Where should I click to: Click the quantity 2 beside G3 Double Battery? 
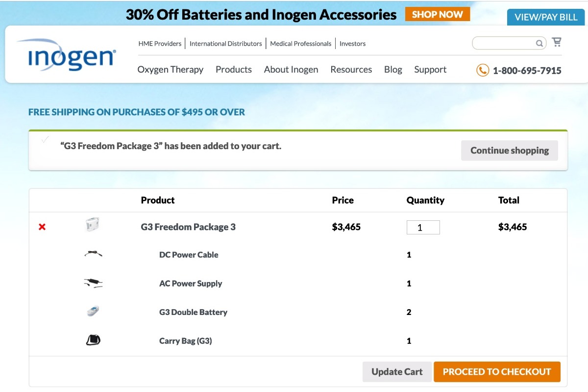click(x=409, y=312)
